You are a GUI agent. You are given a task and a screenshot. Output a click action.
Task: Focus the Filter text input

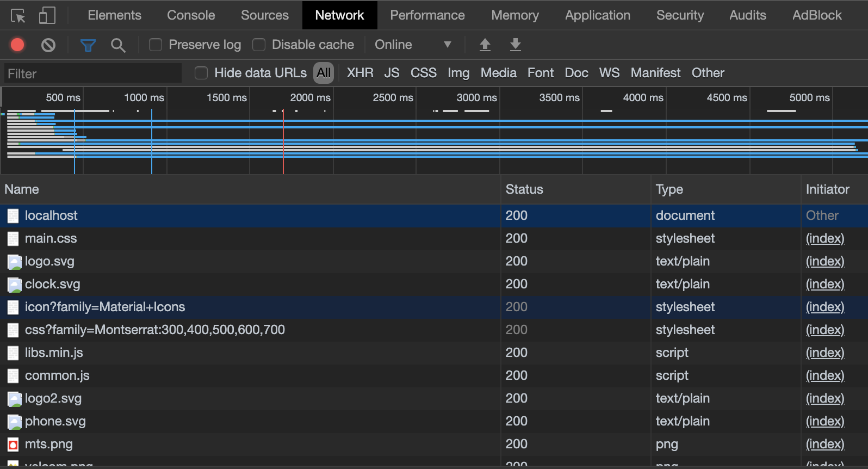[x=92, y=73]
